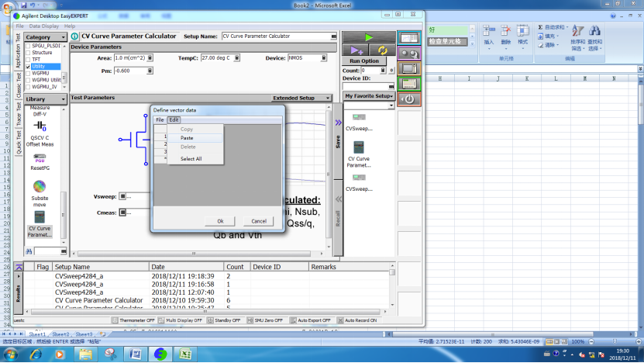
Task: Click the green-framed instrument panel icon
Action: (x=409, y=84)
